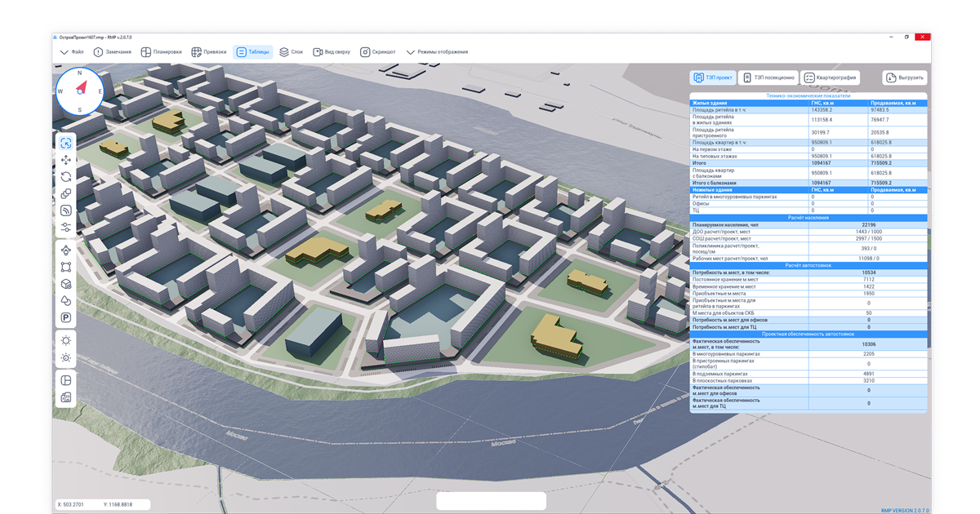
Task: Toggle the upper sun lighting icon
Action: (66, 340)
